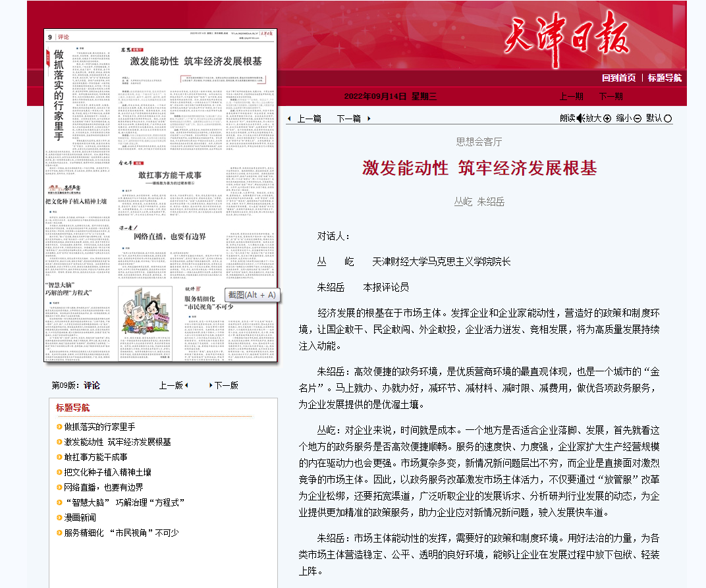Image resolution: width=706 pixels, height=588 pixels.
Task: Reset font size with 默认 circle icon
Action: click(x=668, y=119)
